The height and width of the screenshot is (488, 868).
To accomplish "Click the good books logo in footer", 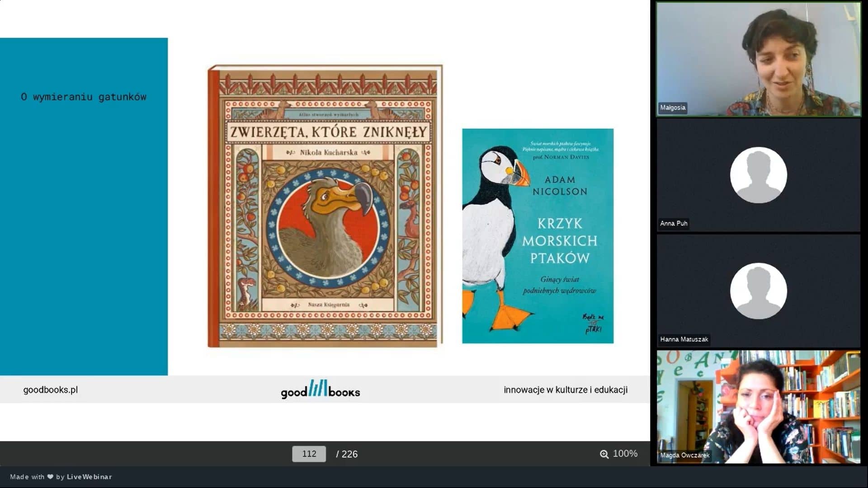I will (320, 389).
